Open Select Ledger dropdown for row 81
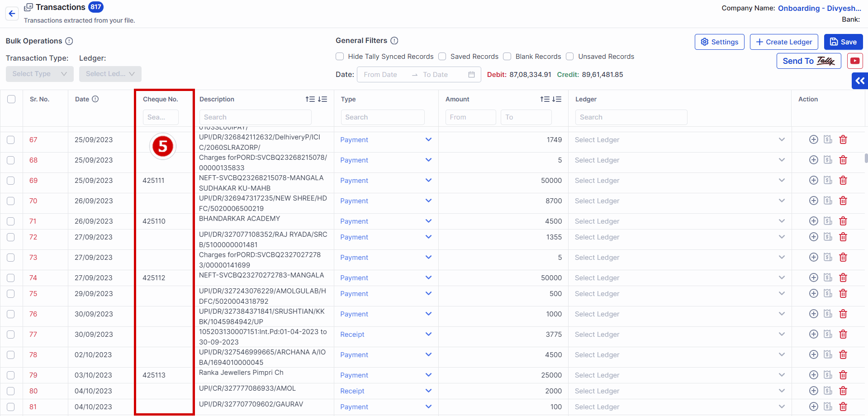The image size is (868, 416). [x=680, y=407]
